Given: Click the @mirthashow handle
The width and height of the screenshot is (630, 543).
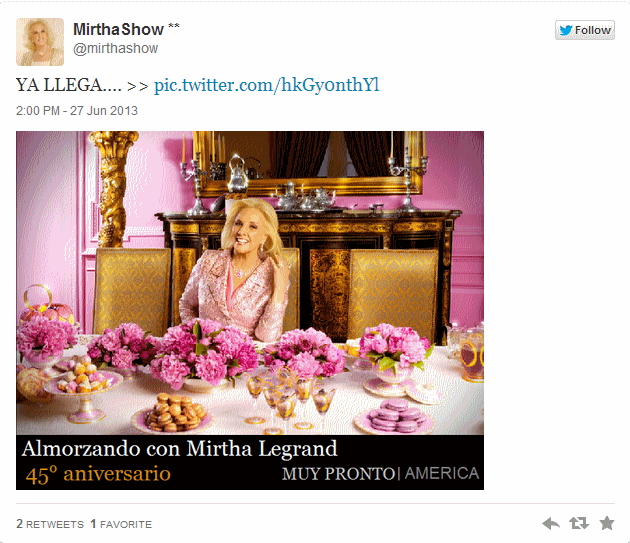Looking at the screenshot, I should pyautogui.click(x=116, y=49).
